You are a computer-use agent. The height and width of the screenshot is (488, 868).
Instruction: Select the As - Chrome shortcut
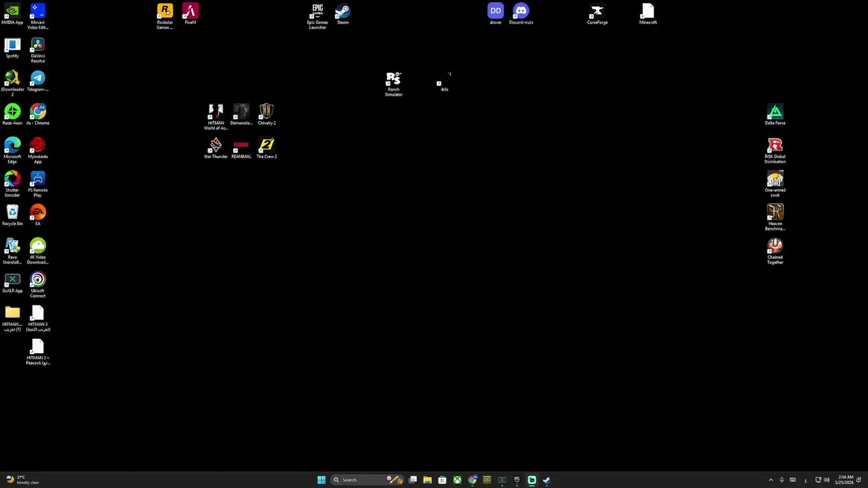(37, 115)
